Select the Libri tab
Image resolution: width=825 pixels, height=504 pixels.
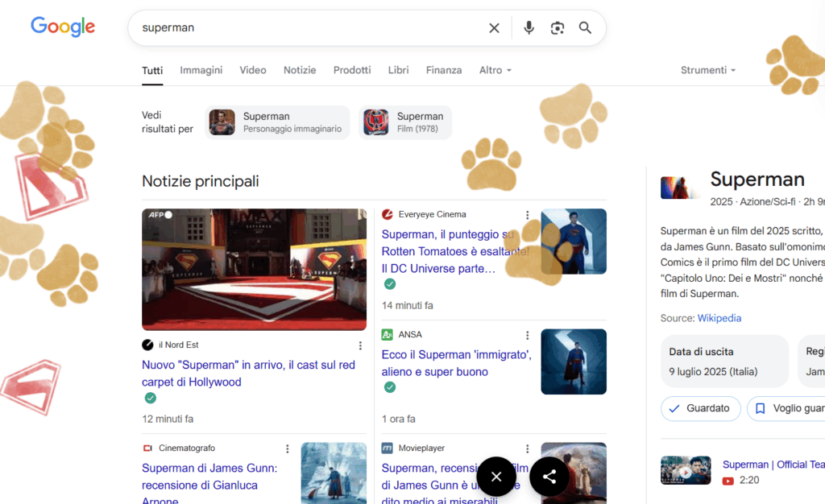click(x=398, y=70)
